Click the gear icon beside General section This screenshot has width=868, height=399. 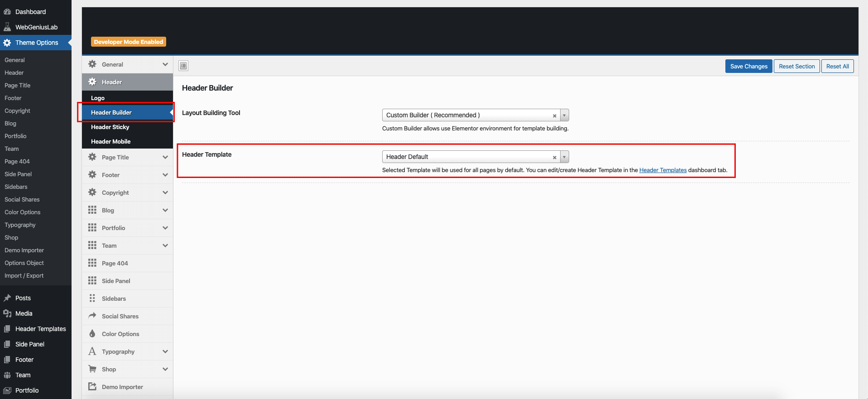point(92,64)
